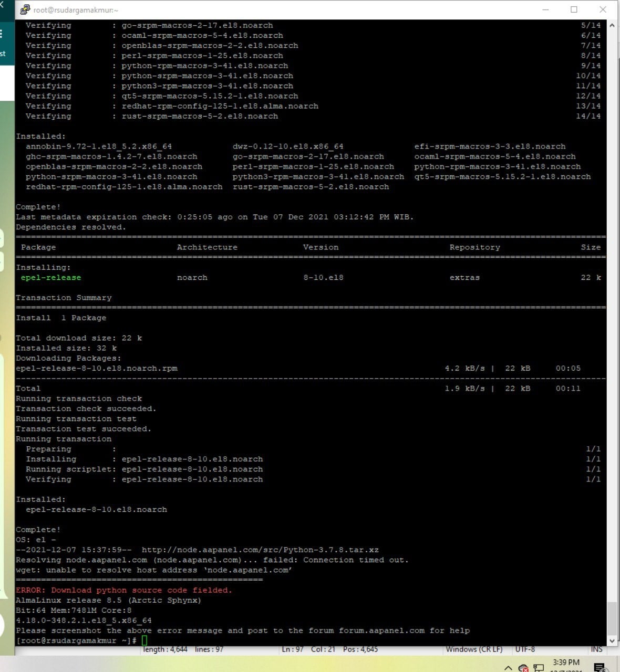
Task: Toggle INS overwrite mode in the status bar
Action: pos(597,649)
